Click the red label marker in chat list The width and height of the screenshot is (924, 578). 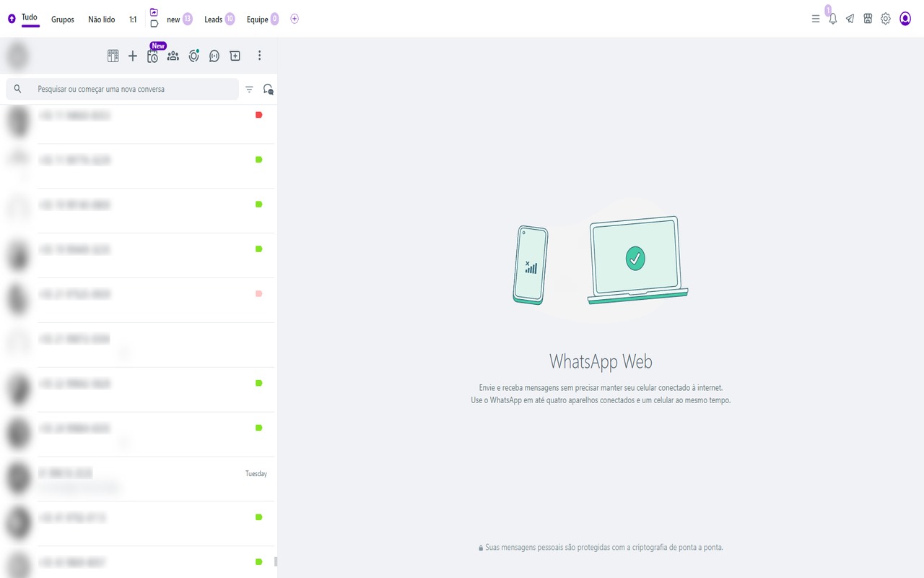[x=259, y=115]
